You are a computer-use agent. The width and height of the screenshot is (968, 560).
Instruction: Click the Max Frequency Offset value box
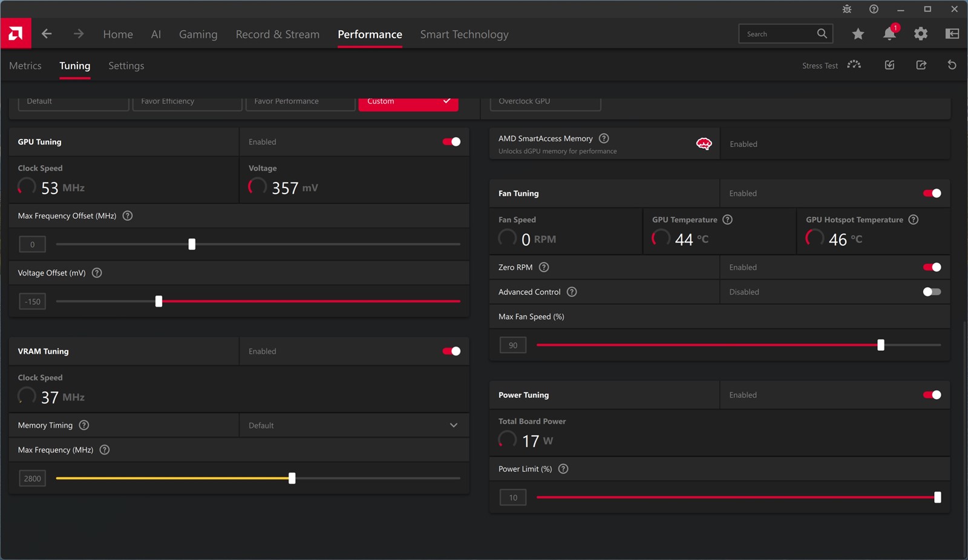tap(33, 244)
